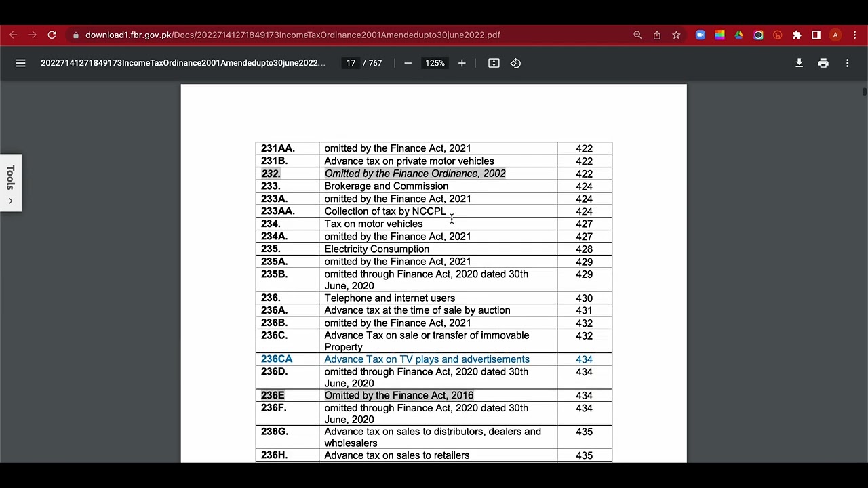Zoom out the PDF with minus button
Viewport: 868px width, 488px height.
pyautogui.click(x=408, y=63)
